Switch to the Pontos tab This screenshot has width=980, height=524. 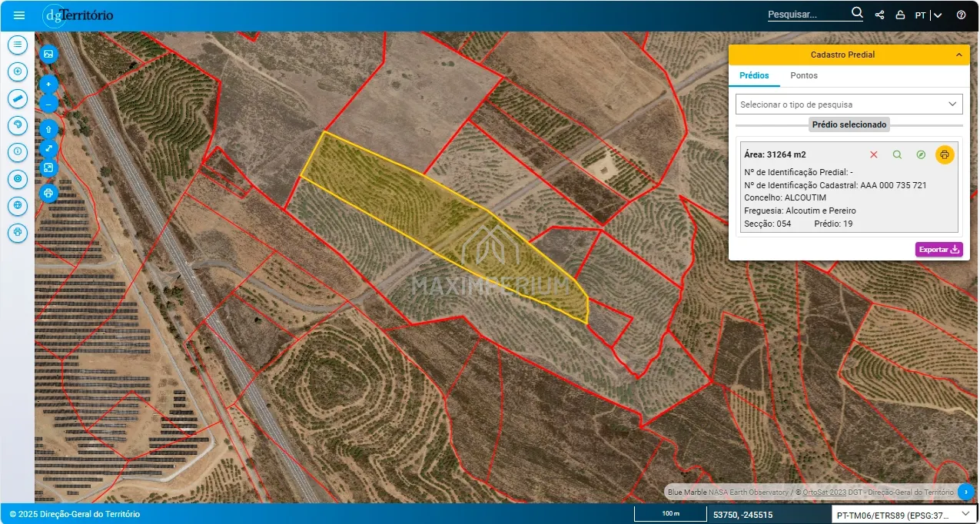click(x=804, y=75)
